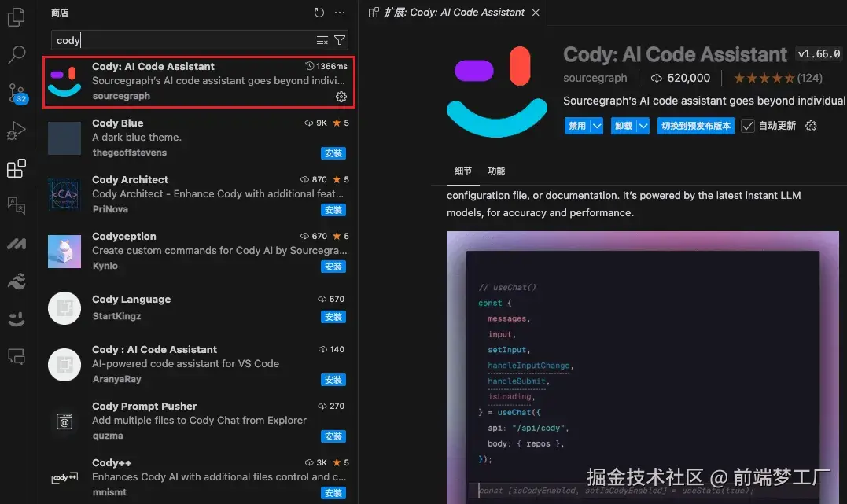The height and width of the screenshot is (504, 847).
Task: Click the Cody++ extension icon
Action: pos(64,477)
